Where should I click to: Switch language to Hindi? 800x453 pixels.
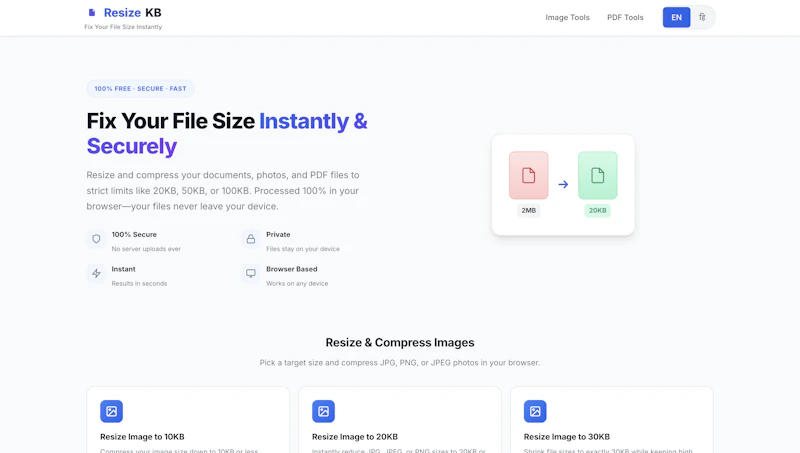[x=703, y=17]
